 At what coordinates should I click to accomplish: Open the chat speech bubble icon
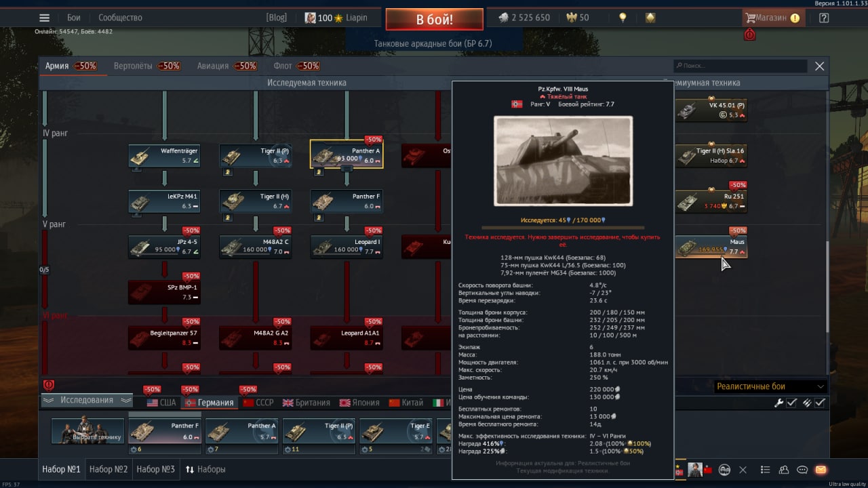802,470
